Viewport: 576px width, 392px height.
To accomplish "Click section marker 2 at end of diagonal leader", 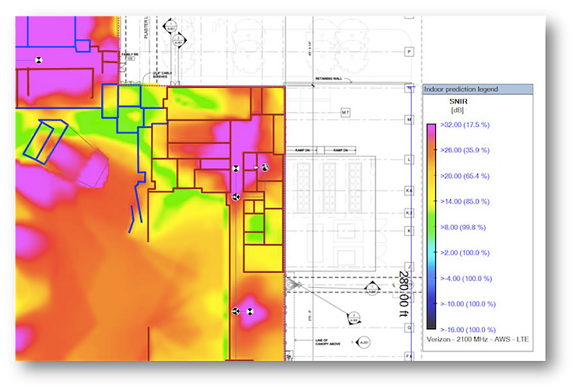I will point(353,318).
